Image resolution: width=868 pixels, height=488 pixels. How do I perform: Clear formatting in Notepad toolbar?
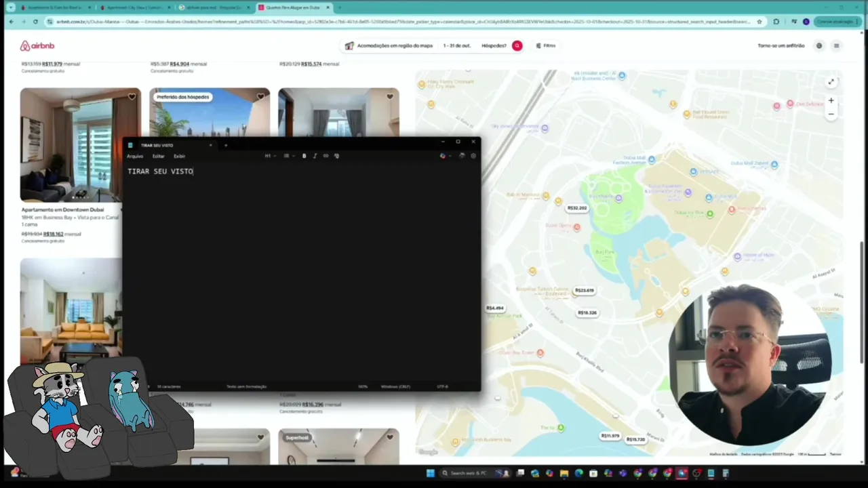[x=336, y=156]
